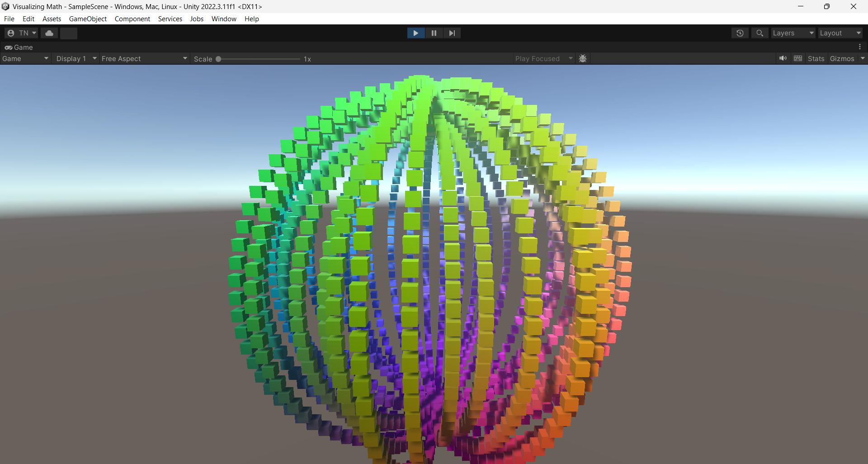Open the Services menu
Viewport: 868px width, 464px height.
[170, 19]
